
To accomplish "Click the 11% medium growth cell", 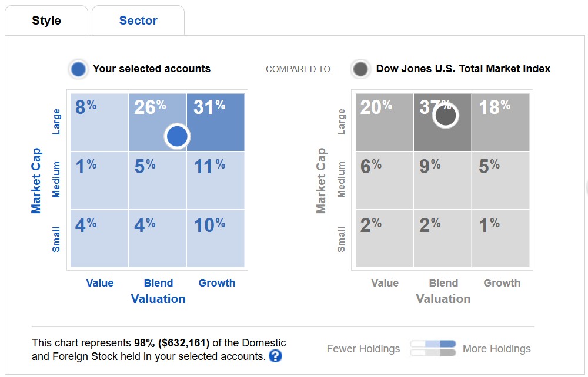I will coord(215,180).
